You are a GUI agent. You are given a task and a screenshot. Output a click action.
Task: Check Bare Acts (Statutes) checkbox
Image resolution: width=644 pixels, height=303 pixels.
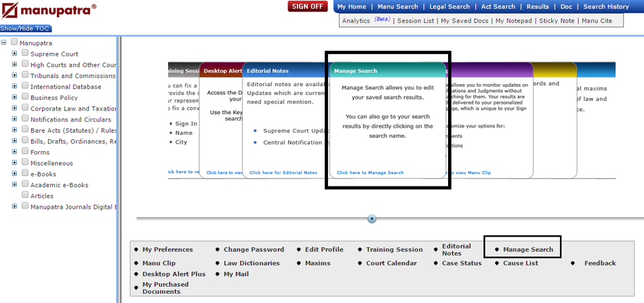[x=25, y=129]
